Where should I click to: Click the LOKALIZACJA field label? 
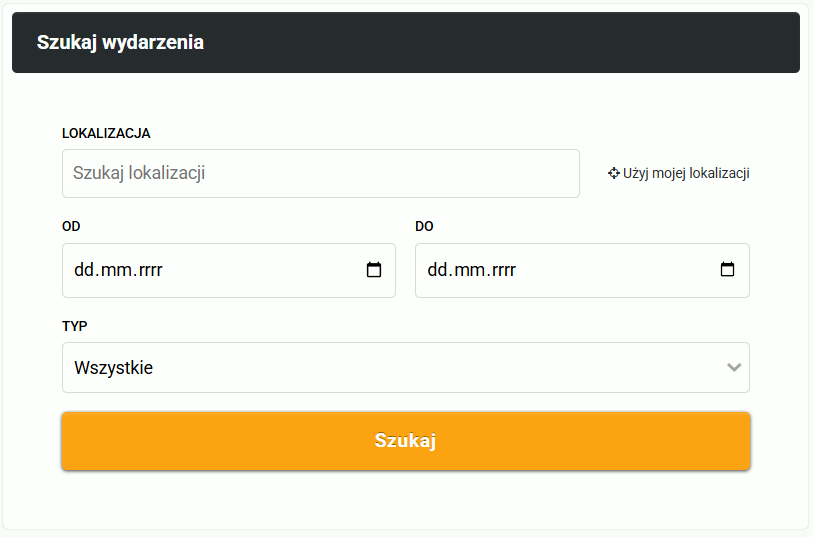click(106, 134)
